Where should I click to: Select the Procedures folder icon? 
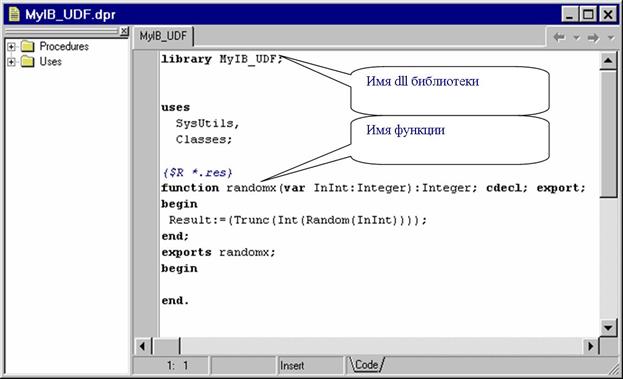tap(27, 46)
